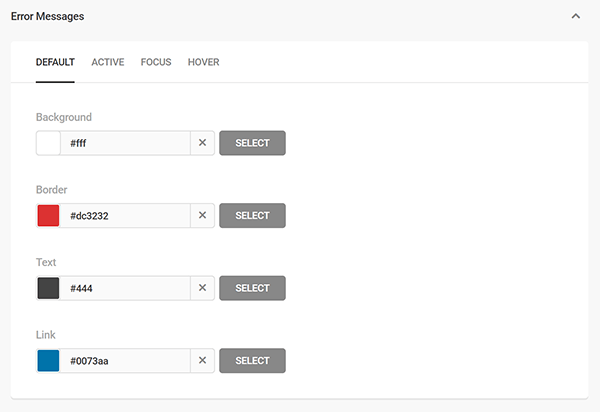This screenshot has height=412, width=600.
Task: Click the red Border color swatch
Action: pos(48,215)
